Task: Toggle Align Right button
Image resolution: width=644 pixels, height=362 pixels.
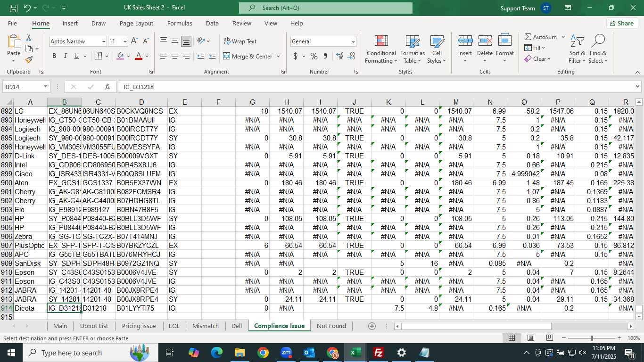Action: click(186, 56)
